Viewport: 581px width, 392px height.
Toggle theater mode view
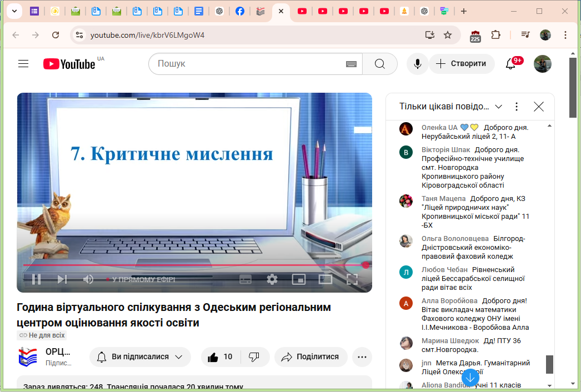(325, 279)
